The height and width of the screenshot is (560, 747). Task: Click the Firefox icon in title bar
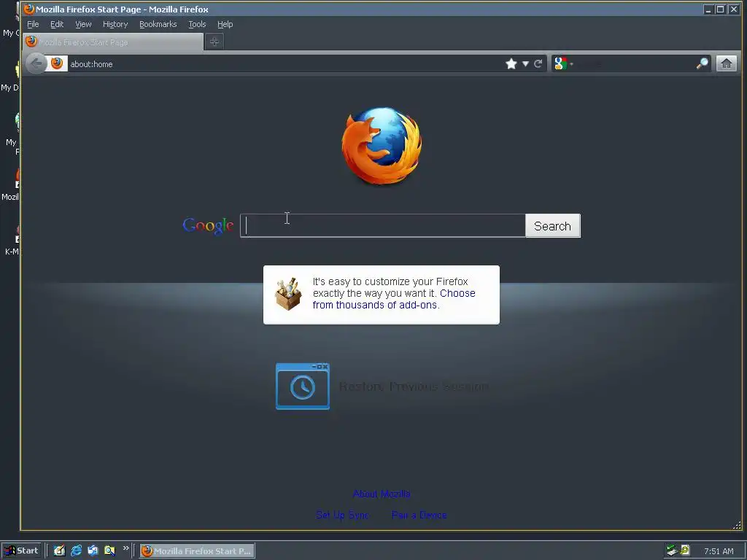[29, 9]
